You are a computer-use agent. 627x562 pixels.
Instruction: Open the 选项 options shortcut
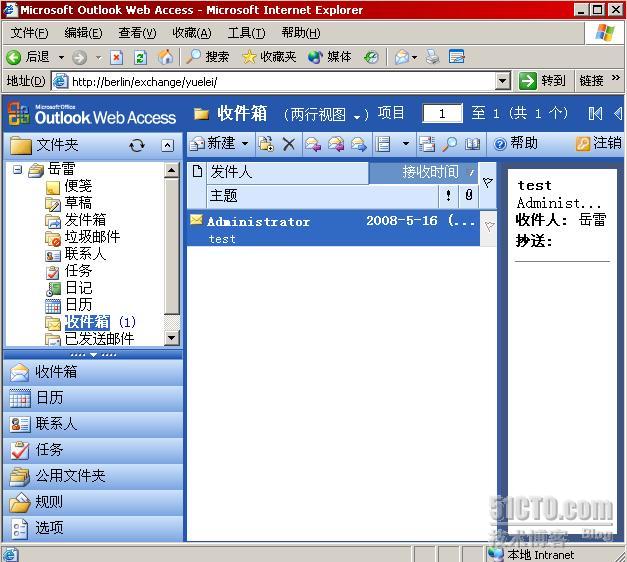[x=93, y=528]
